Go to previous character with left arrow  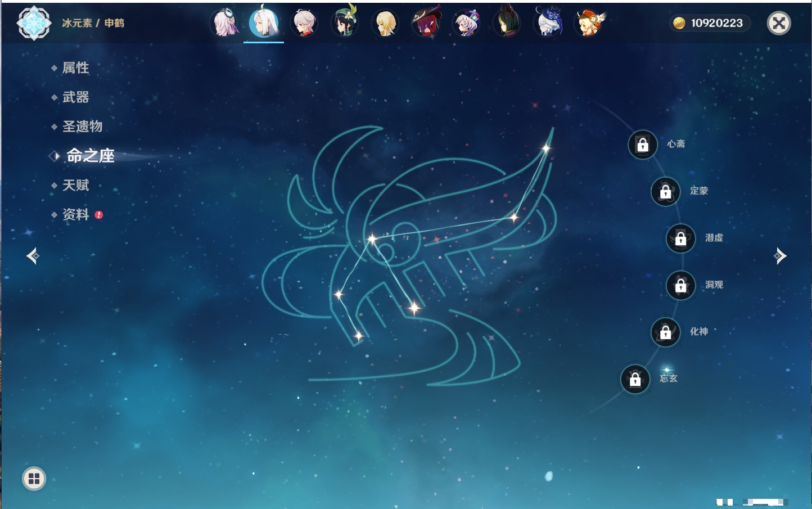coord(33,256)
